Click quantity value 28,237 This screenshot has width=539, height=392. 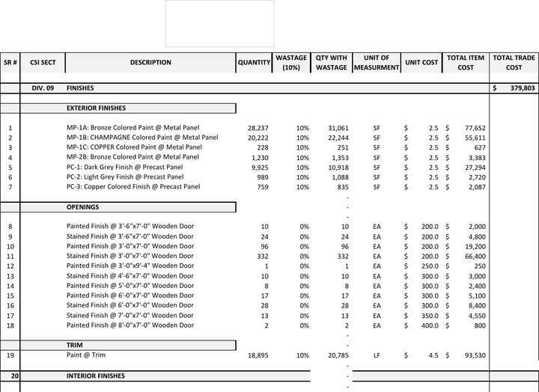click(258, 128)
